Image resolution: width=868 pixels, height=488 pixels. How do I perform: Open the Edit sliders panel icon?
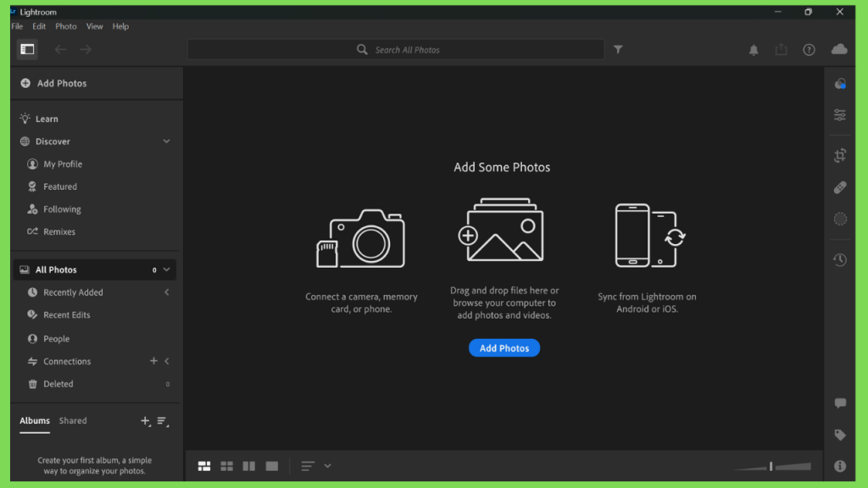(840, 115)
